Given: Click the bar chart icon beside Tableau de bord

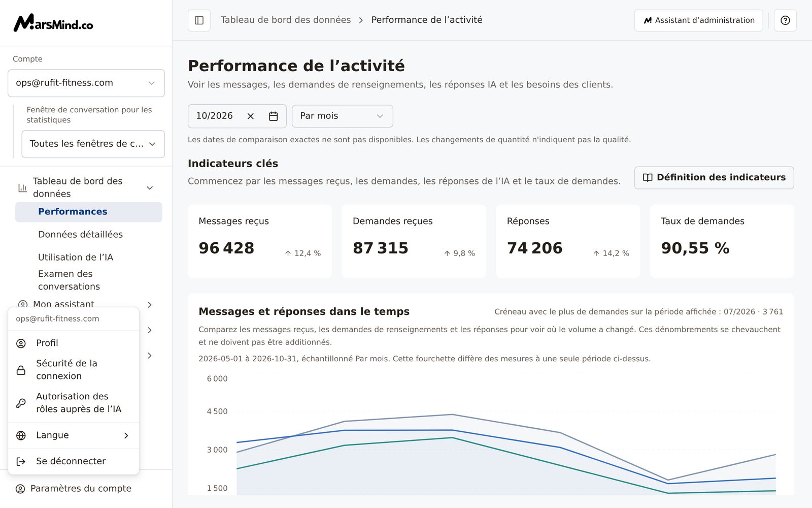Looking at the screenshot, I should (x=22, y=188).
